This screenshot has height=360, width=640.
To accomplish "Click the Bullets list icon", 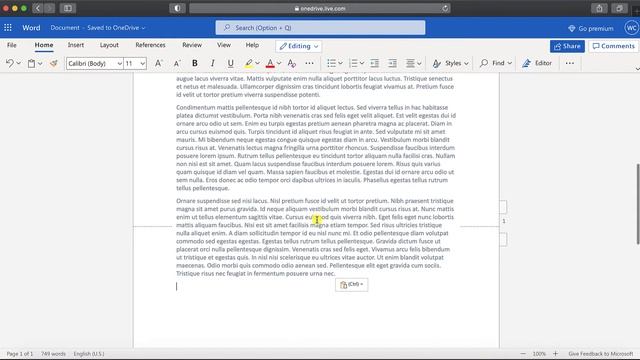I will (331, 63).
